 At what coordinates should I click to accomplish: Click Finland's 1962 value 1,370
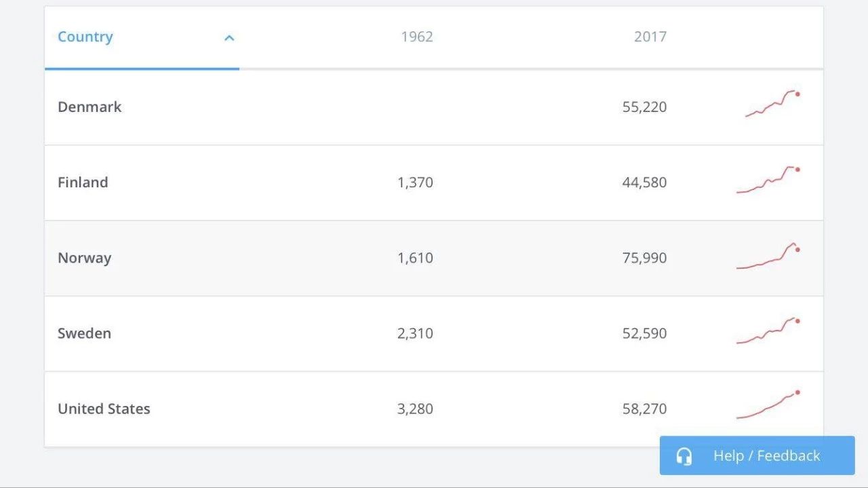click(415, 183)
